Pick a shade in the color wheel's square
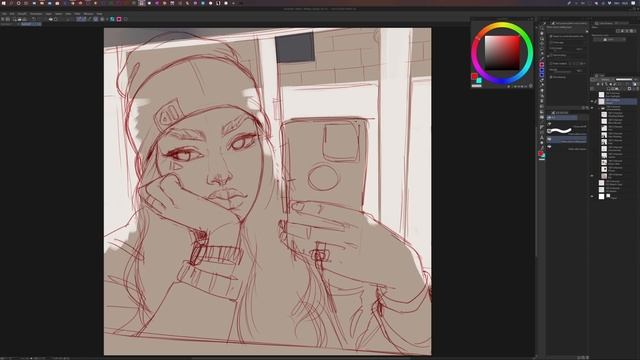 502,53
